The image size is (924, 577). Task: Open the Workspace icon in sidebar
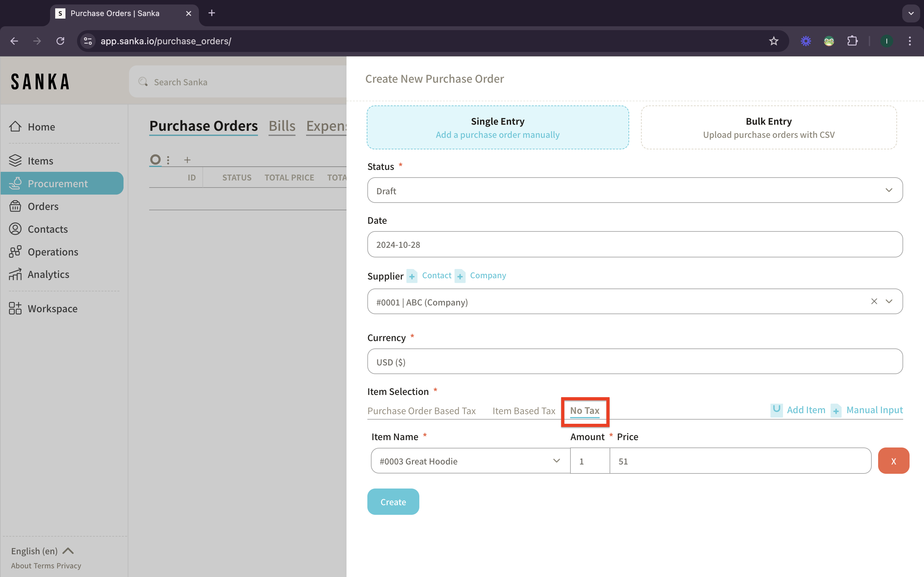pos(15,308)
